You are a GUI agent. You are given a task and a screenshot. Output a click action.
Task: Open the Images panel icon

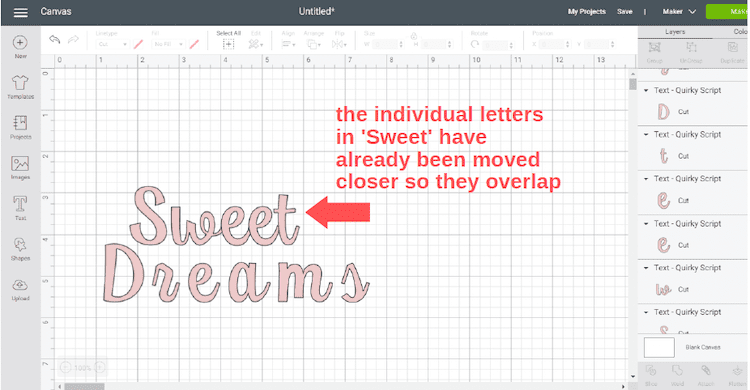pyautogui.click(x=20, y=164)
